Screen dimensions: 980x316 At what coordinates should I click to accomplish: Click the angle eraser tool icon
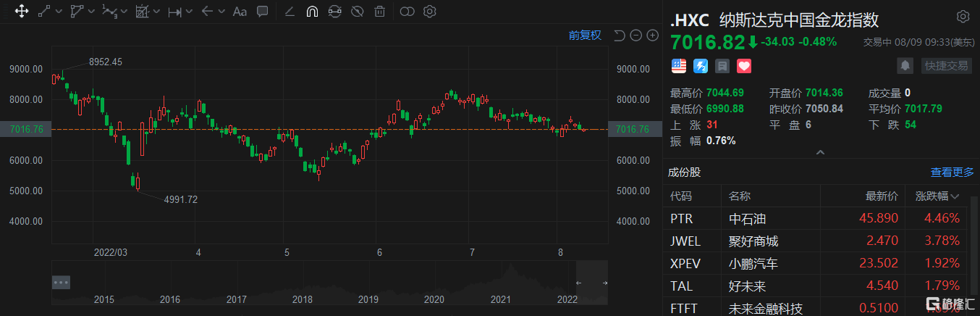coord(290,12)
